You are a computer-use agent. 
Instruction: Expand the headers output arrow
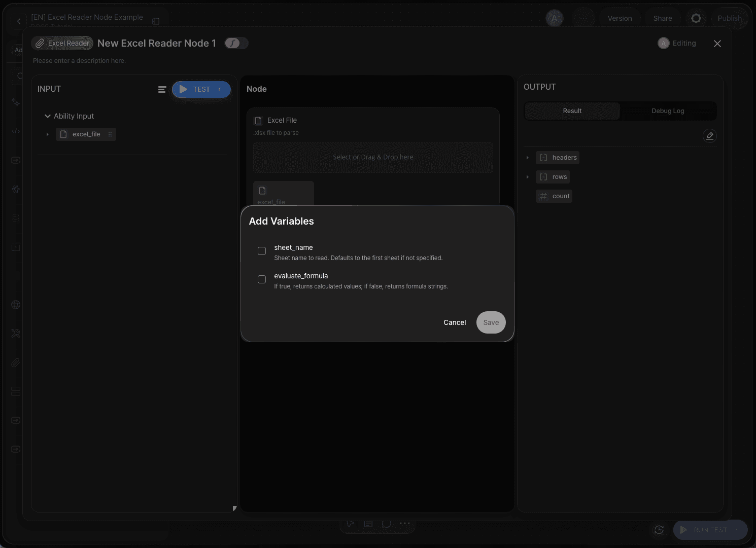click(528, 158)
